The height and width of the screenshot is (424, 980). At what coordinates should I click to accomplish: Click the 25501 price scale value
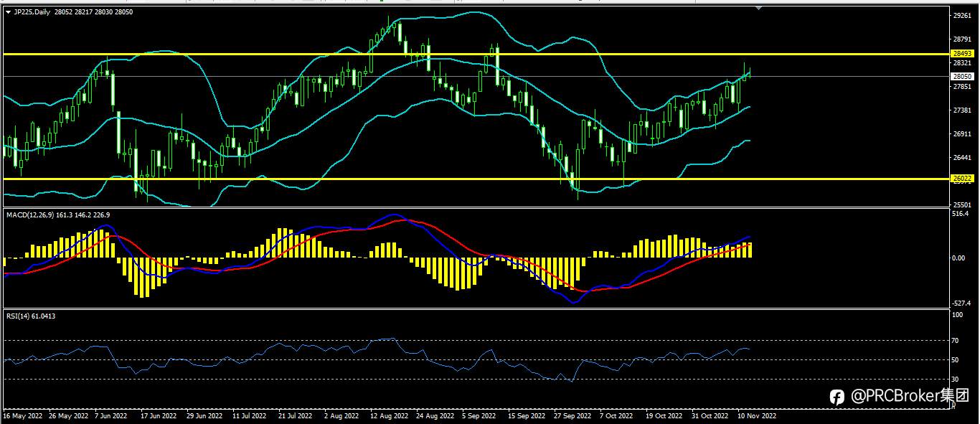coord(962,204)
